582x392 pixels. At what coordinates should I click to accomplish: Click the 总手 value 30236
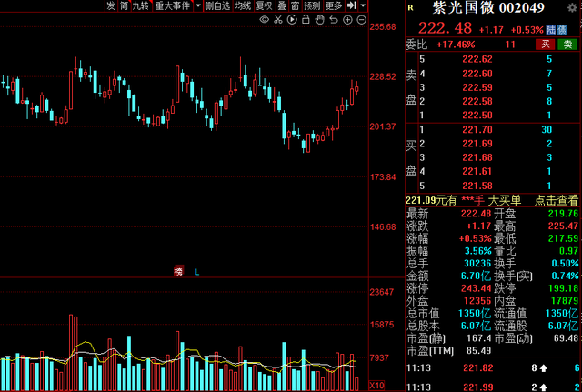(x=477, y=264)
